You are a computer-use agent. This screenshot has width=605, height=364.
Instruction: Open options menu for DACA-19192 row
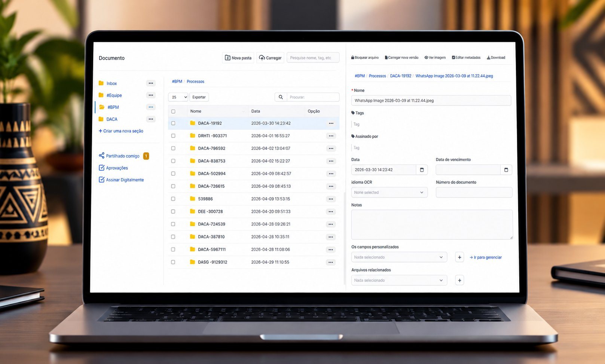pyautogui.click(x=331, y=123)
